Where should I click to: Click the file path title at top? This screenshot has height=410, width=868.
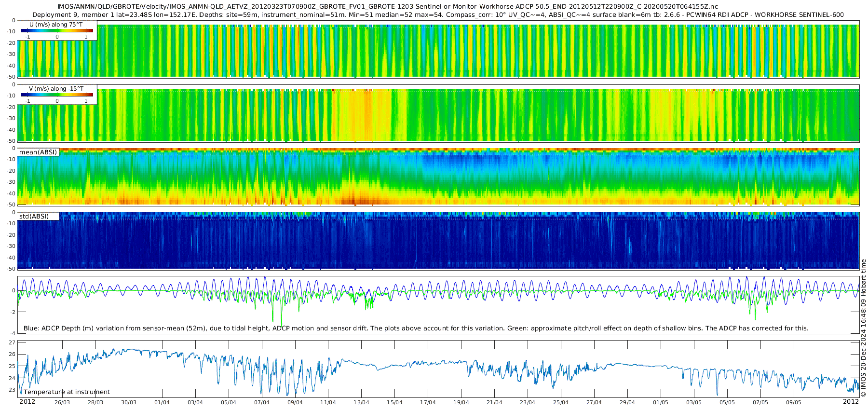pyautogui.click(x=387, y=7)
